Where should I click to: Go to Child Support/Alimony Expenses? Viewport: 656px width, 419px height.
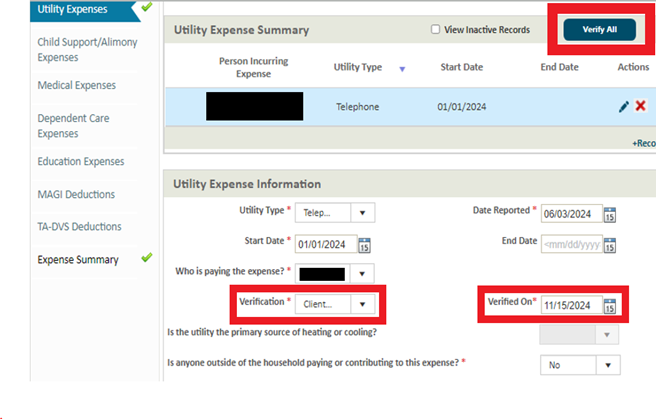point(87,50)
